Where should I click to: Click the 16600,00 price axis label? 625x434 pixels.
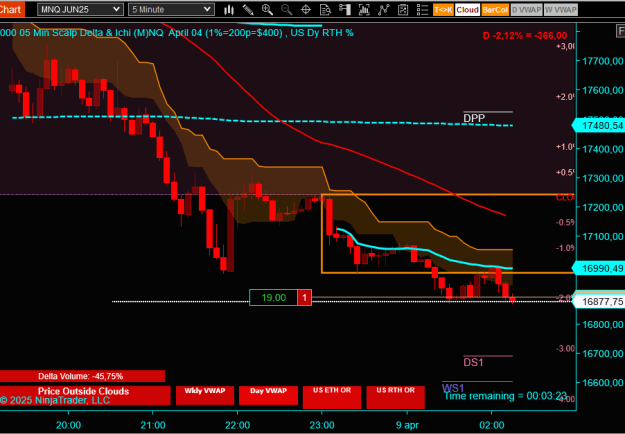click(603, 383)
